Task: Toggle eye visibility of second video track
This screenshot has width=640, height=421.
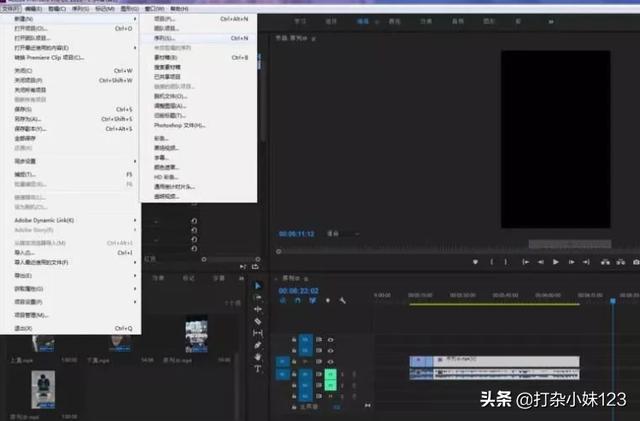Action: (x=331, y=350)
